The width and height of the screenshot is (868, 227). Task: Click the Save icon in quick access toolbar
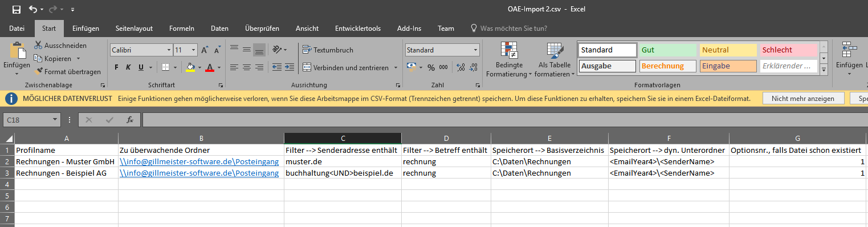[x=17, y=9]
